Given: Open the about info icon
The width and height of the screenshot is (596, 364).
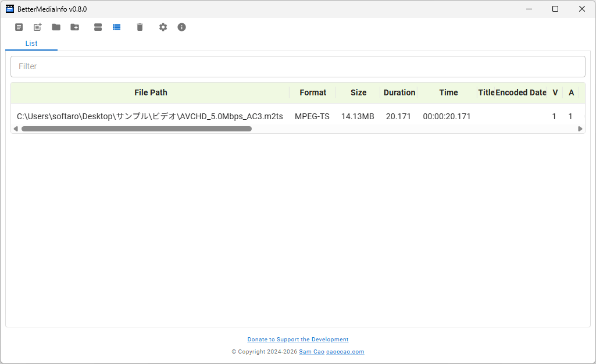Looking at the screenshot, I should 182,27.
